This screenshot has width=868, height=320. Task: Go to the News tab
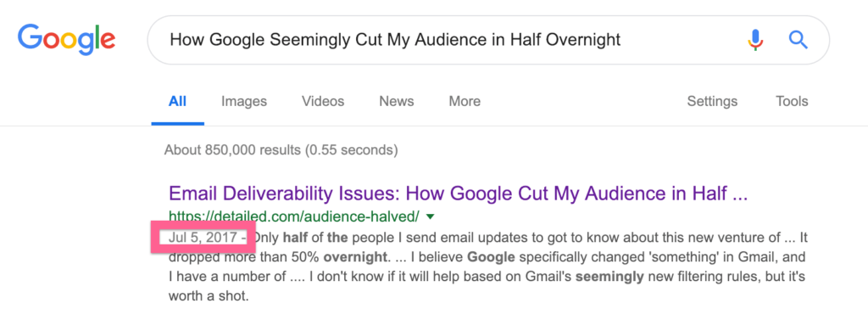pyautogui.click(x=397, y=102)
